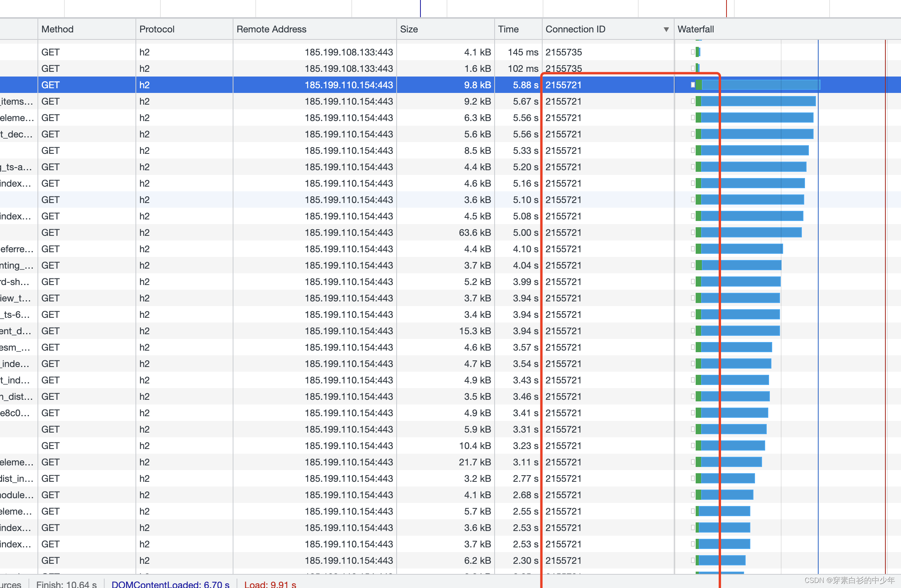Select the e8c0… request entry

16,413
